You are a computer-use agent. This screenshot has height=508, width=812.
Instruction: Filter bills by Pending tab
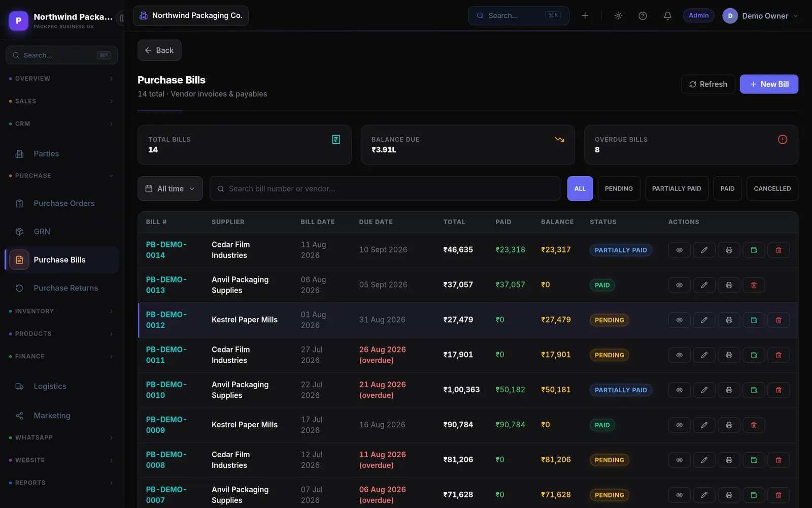(619, 188)
